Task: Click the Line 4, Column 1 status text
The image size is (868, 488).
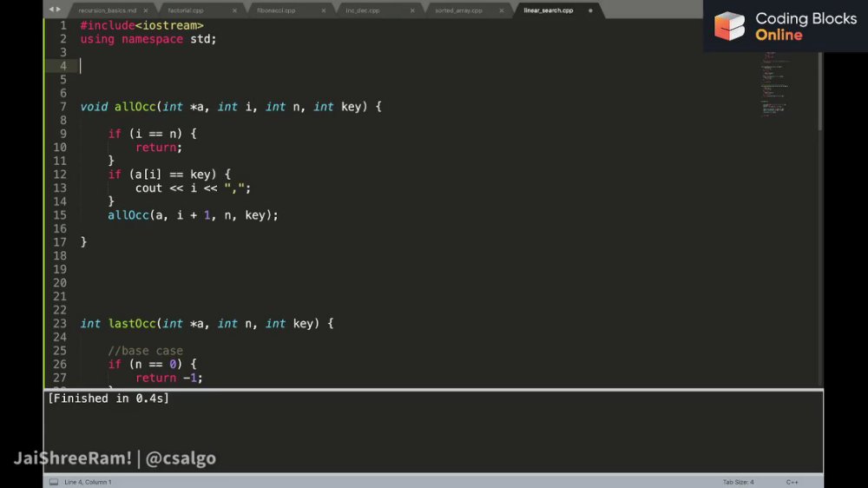Action: [x=88, y=483]
